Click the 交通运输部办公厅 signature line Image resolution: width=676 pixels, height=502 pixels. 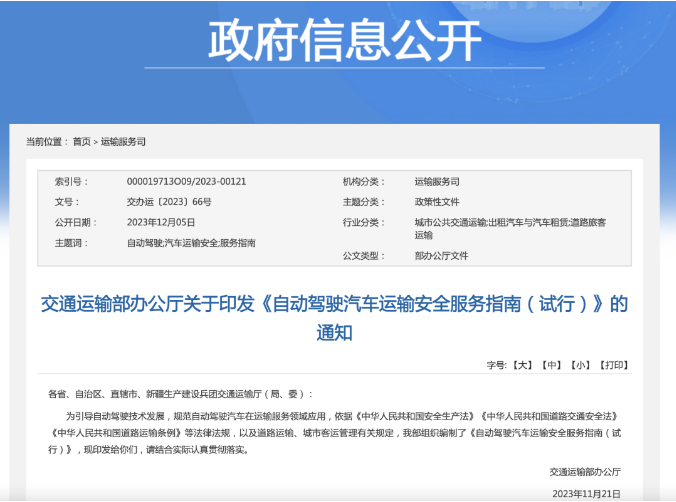pos(585,471)
